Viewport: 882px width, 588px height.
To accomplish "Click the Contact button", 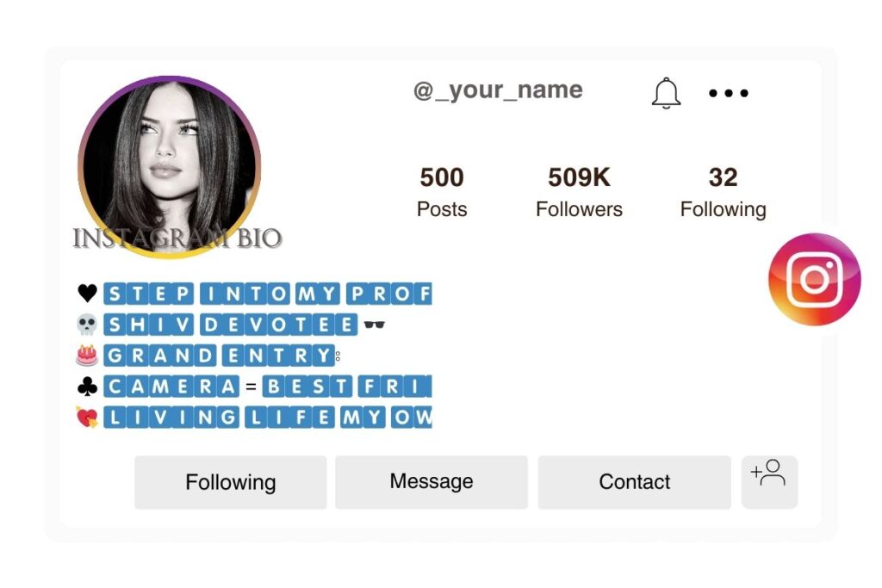I will pyautogui.click(x=634, y=482).
